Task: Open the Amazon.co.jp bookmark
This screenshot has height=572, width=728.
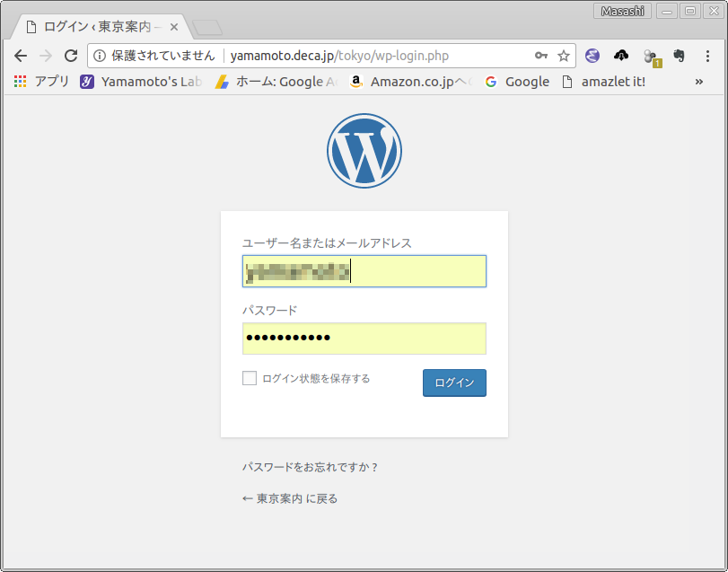Action: pos(410,82)
